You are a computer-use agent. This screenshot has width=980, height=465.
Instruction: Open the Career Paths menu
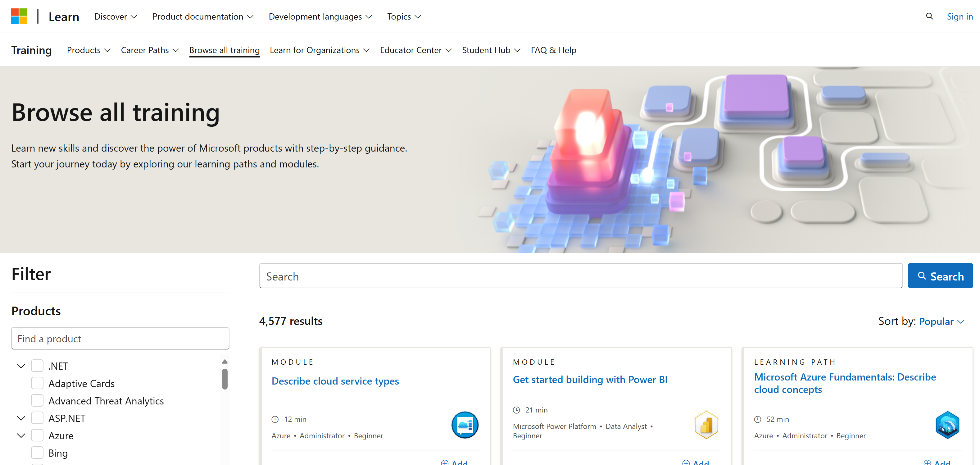(149, 50)
